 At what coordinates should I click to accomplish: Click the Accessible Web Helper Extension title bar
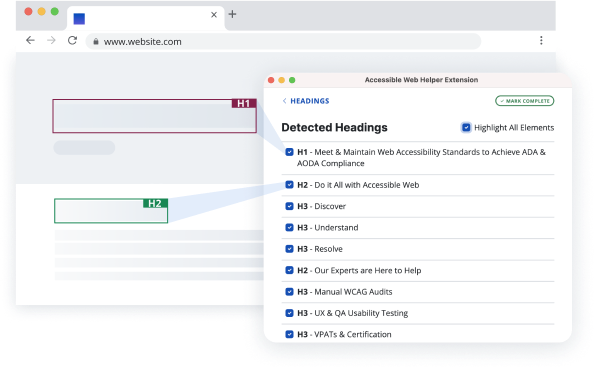point(418,80)
